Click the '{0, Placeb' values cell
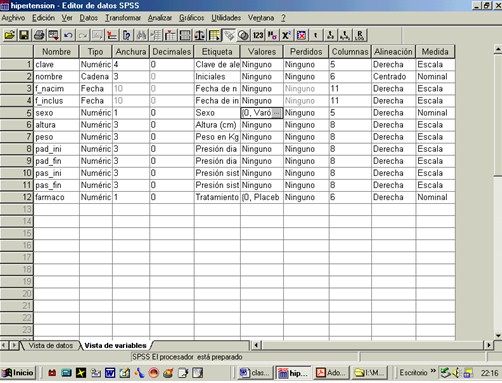Viewport: 502px width, 383px height. (262, 197)
